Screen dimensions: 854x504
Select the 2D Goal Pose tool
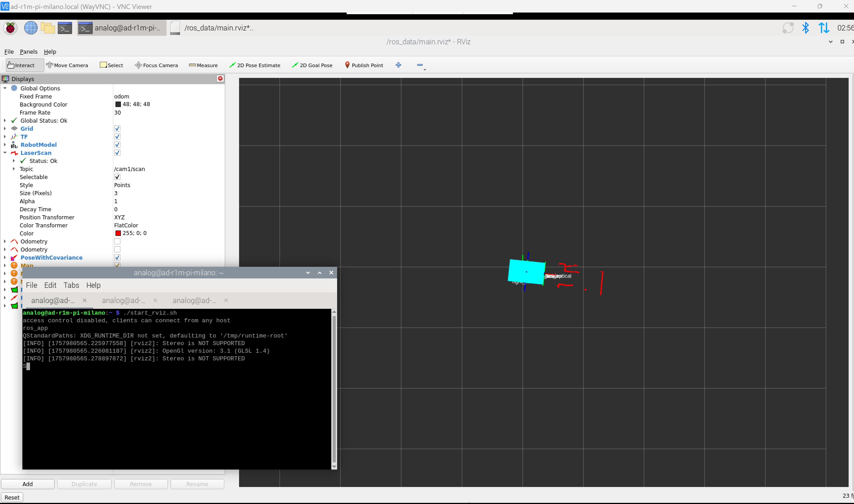[x=312, y=65]
